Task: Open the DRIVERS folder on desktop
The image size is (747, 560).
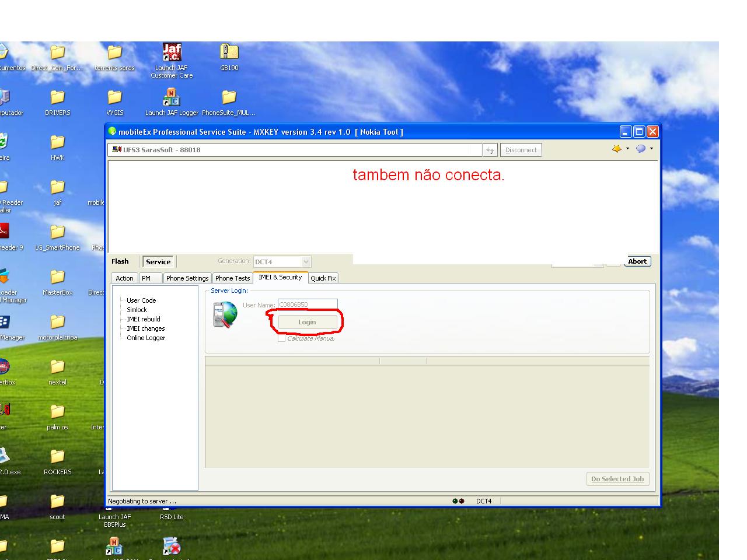Action: (x=57, y=98)
